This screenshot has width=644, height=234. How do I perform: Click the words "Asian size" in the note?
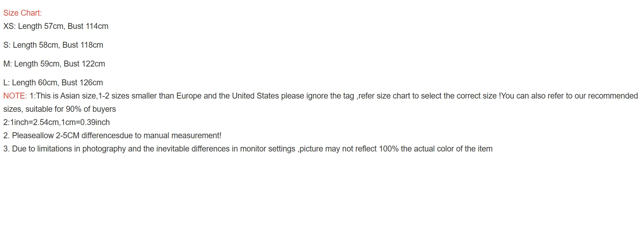click(78, 96)
